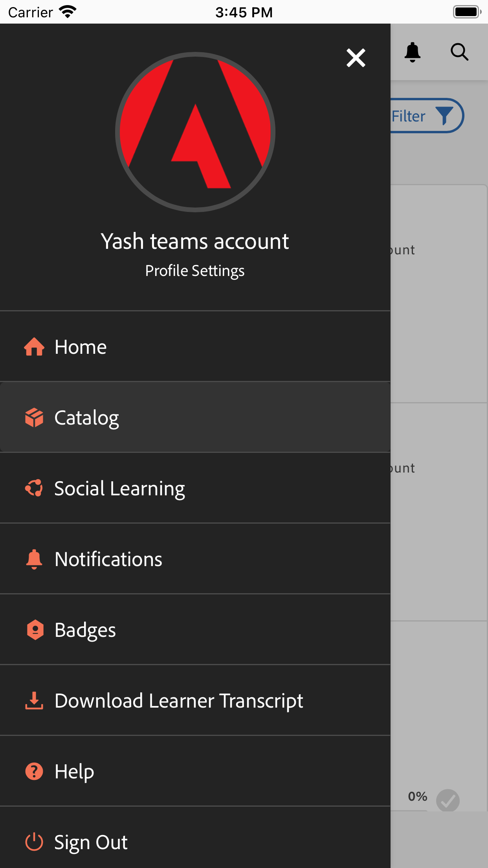Tap the Sign Out label
This screenshot has height=868, width=488.
click(x=91, y=842)
